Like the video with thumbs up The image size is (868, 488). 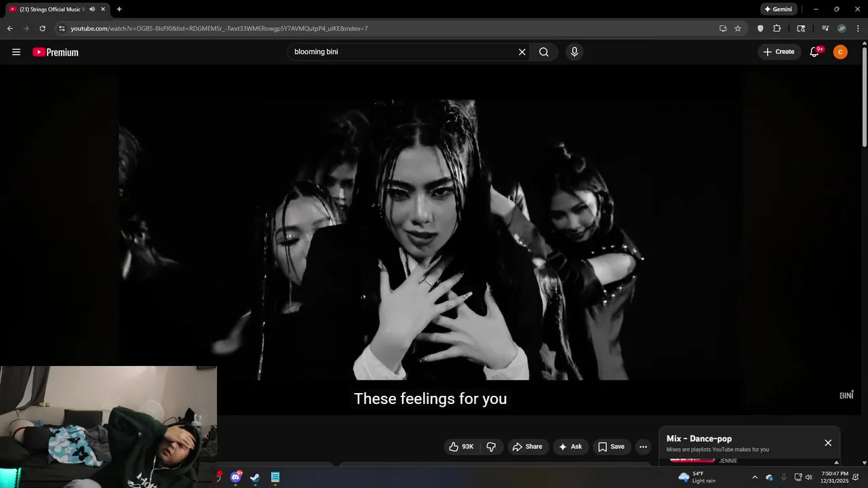pos(461,447)
